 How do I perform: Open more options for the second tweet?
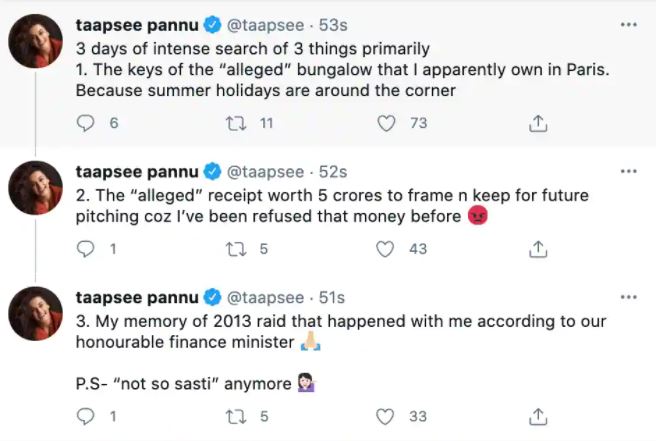click(x=628, y=170)
